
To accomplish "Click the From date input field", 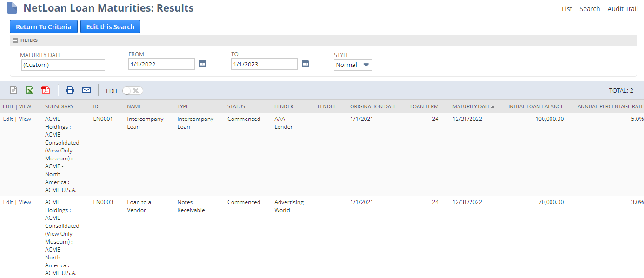I will 161,64.
